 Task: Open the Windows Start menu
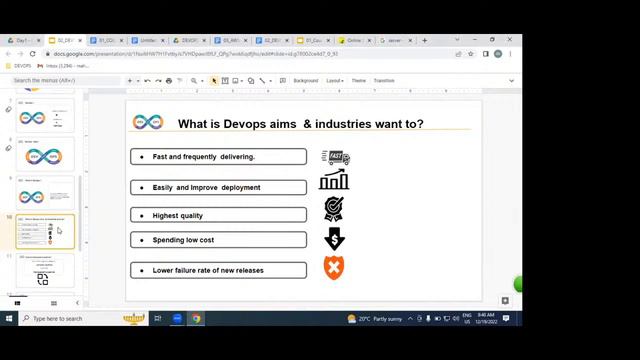pyautogui.click(x=9, y=318)
